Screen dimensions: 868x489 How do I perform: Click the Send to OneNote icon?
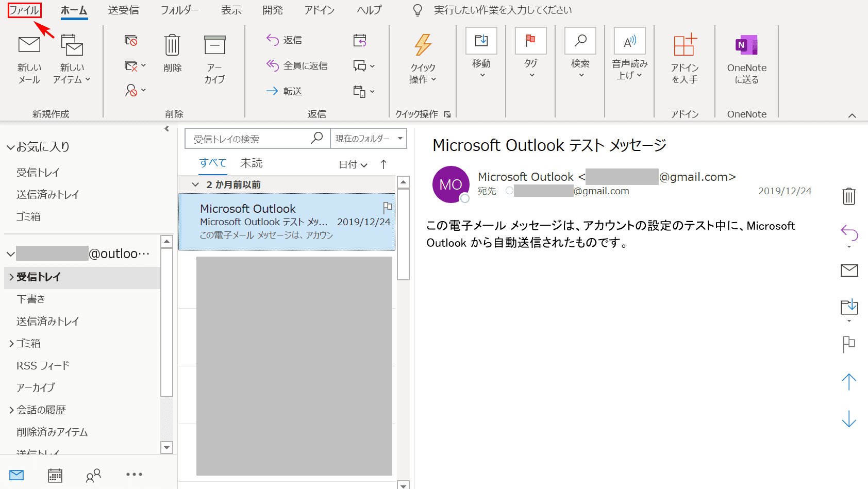pos(746,45)
